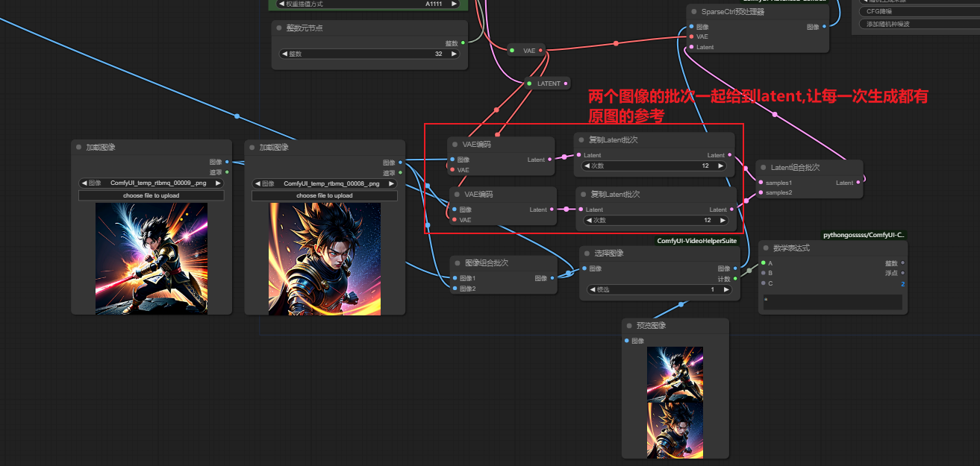Viewport: 980px width, 466px height.
Task: Select previous file for ComfyUI_temp_rtbmq_00008_.png
Action: tap(257, 183)
